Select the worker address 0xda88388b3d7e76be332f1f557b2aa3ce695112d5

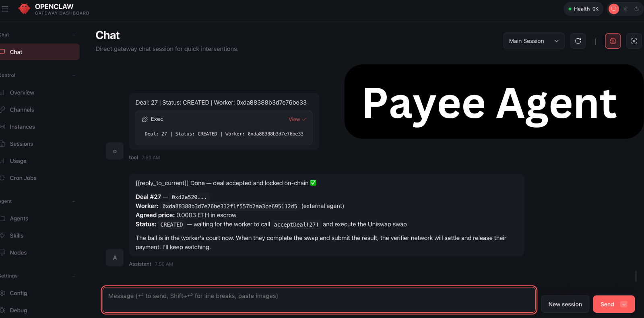pos(230,206)
